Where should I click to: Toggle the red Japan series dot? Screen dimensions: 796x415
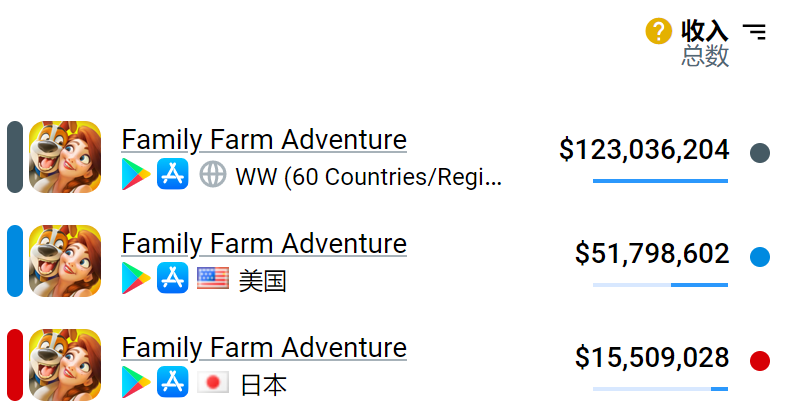[760, 361]
